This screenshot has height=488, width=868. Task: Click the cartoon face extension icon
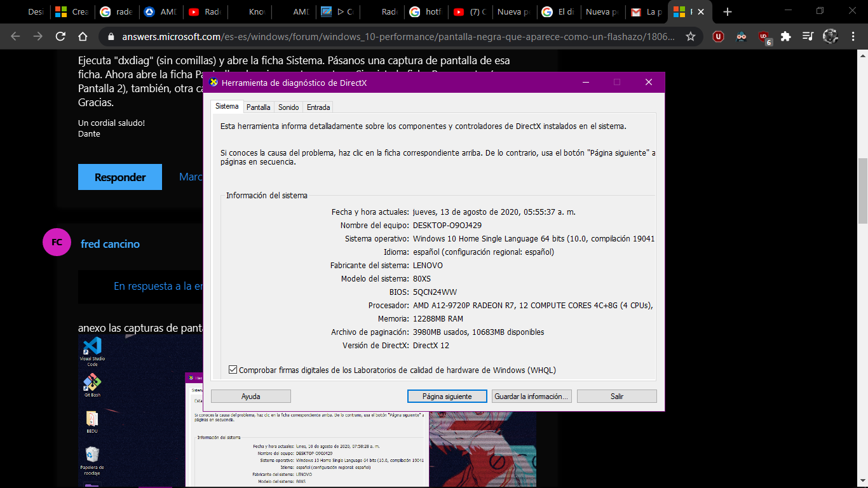[742, 37]
